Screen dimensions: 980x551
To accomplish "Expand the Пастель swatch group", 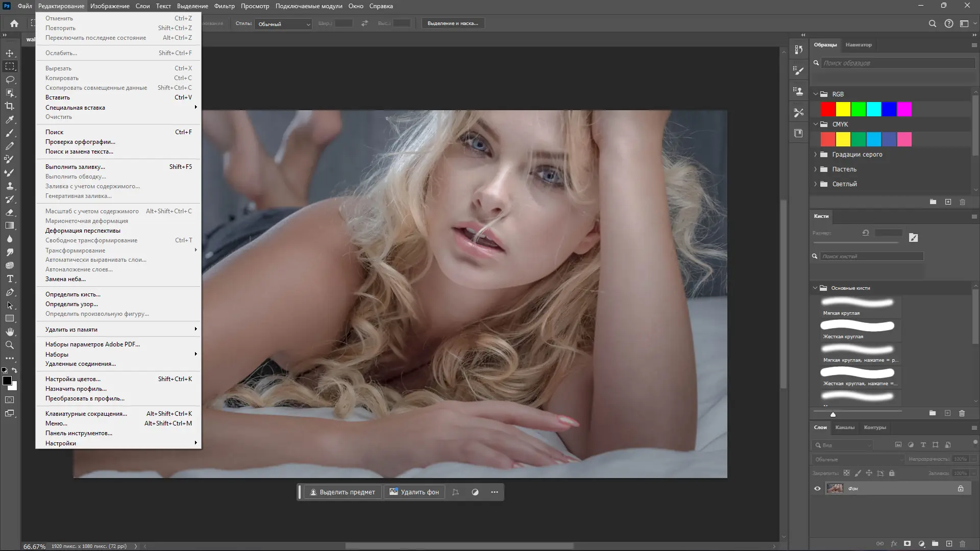I will (x=816, y=169).
